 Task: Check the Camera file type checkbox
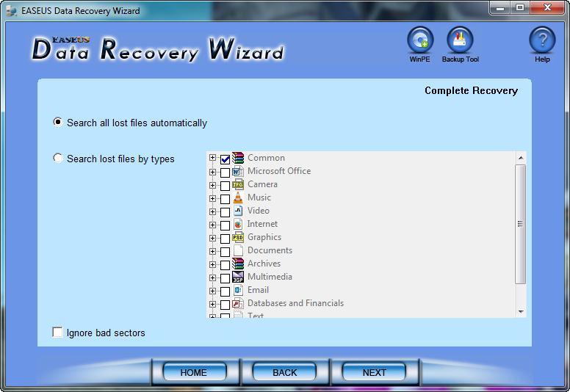pos(225,186)
